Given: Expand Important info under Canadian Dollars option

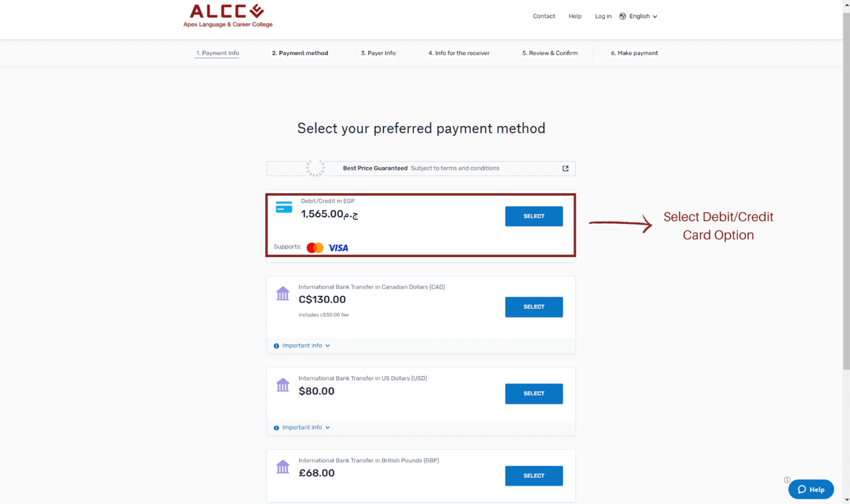Looking at the screenshot, I should [302, 346].
